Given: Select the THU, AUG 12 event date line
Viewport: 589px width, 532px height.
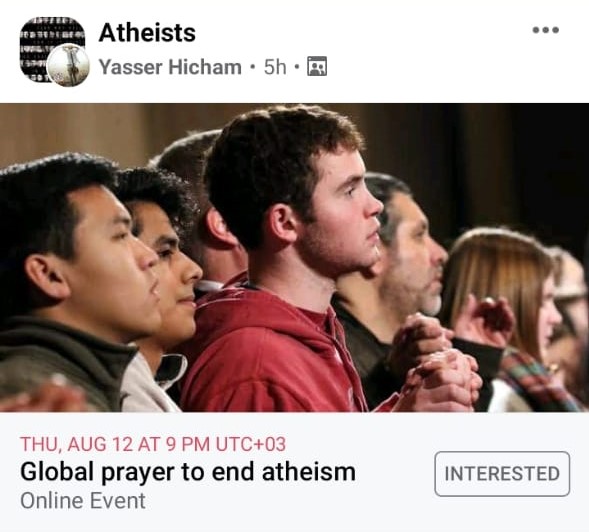Looking at the screenshot, I should pyautogui.click(x=153, y=444).
